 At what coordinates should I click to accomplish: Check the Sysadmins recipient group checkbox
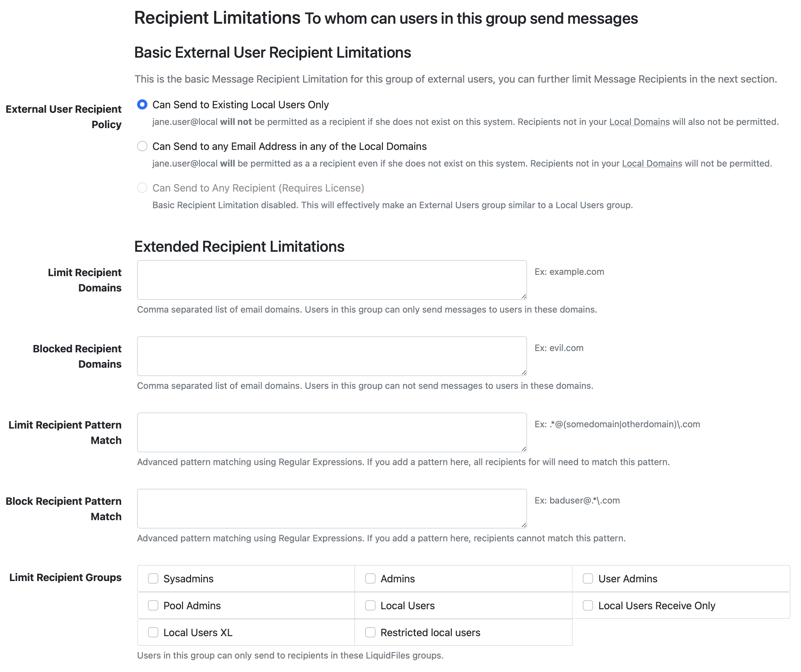tap(152, 578)
